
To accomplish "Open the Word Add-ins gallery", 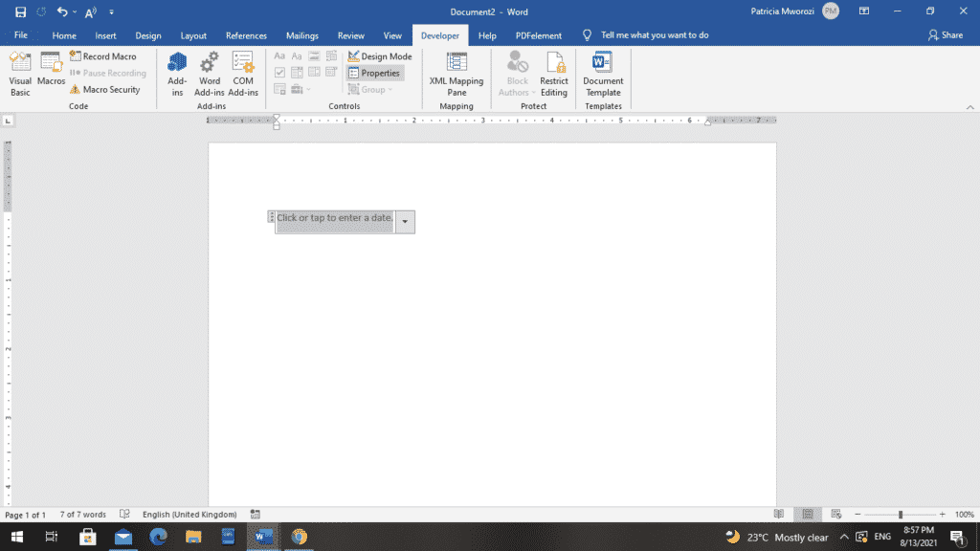I will [210, 75].
